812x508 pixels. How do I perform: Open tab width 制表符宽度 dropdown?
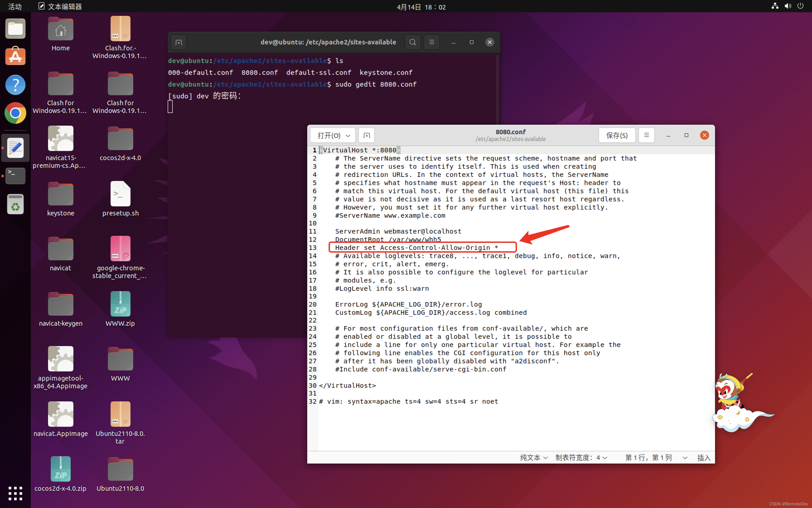[581, 458]
